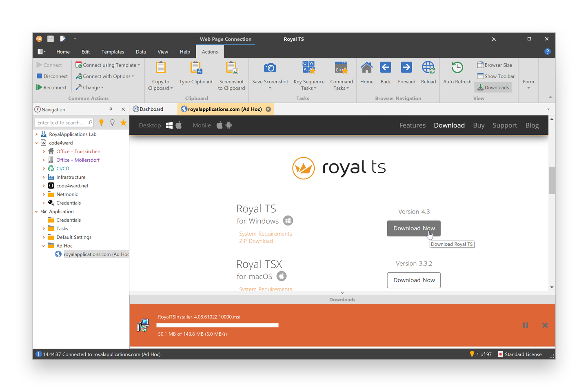
Task: Click the Auto Refresh clock icon
Action: tap(457, 68)
